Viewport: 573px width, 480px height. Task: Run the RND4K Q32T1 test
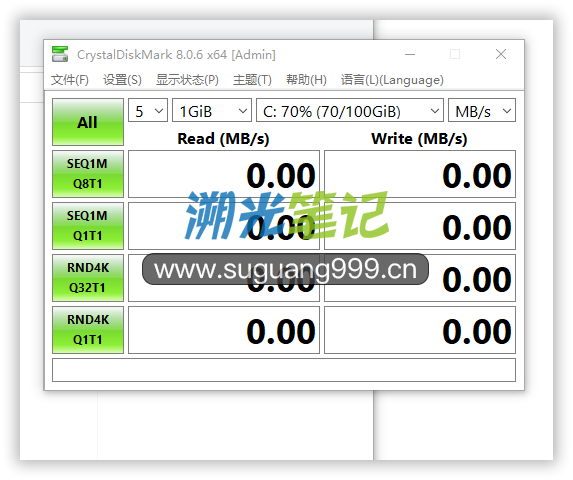pos(88,278)
